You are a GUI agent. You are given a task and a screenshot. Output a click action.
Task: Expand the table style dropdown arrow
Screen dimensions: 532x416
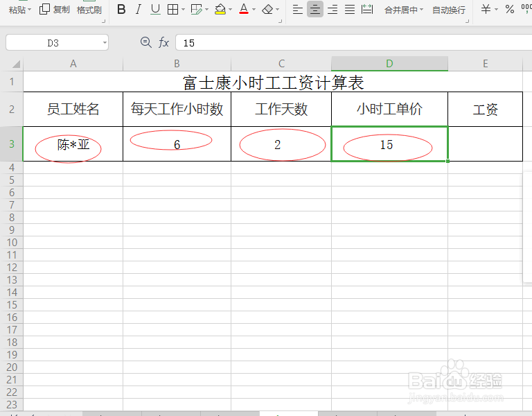pos(206,10)
